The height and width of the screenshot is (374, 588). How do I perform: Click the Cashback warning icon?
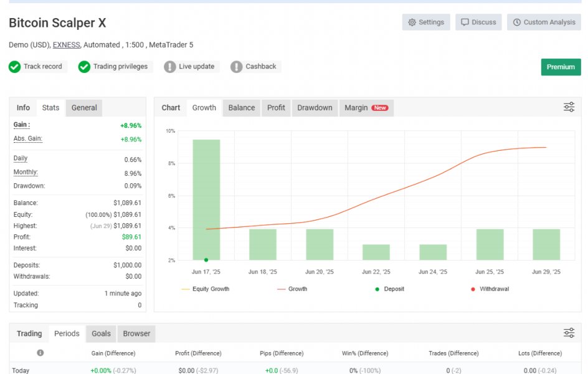point(236,67)
